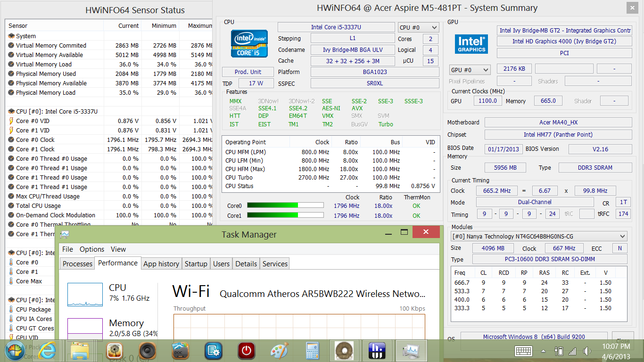Click the Acer MA40_HX motherboard field
The image size is (644, 362).
pyautogui.click(x=558, y=123)
